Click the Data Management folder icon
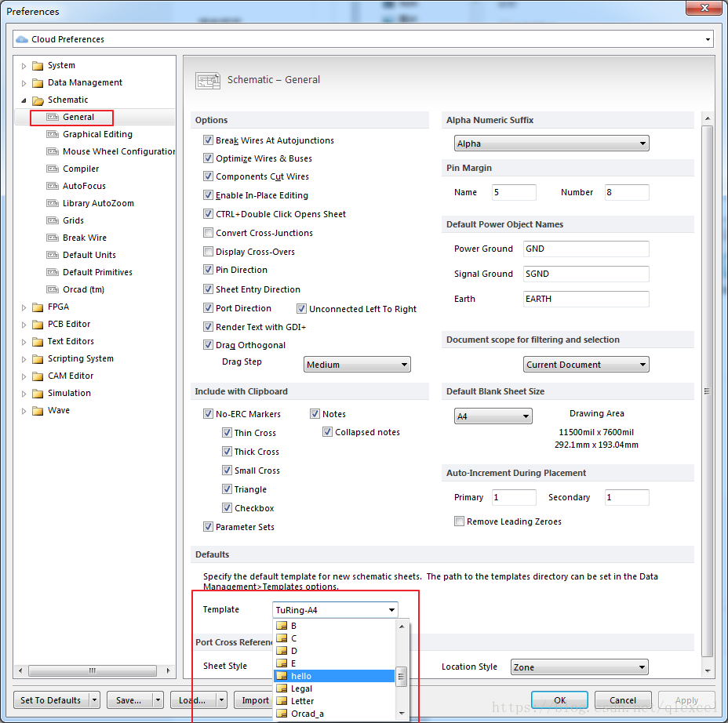Viewport: 728px width, 723px height. click(x=37, y=82)
